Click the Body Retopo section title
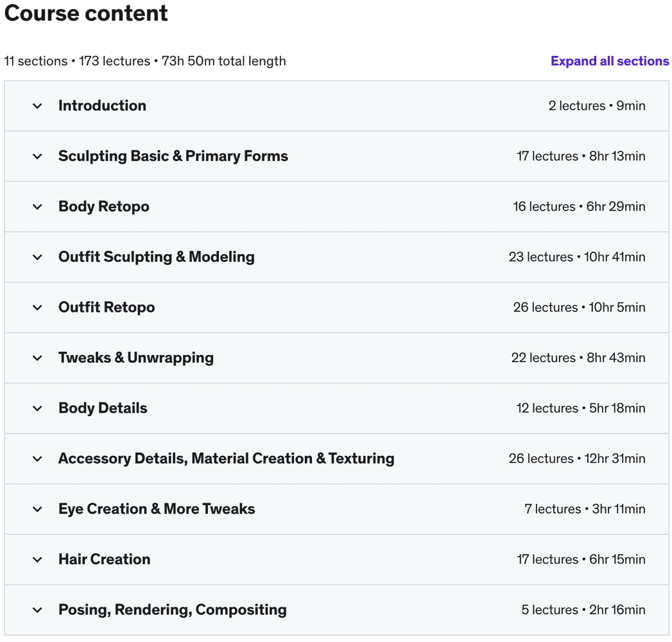The height and width of the screenshot is (642, 672). [104, 207]
